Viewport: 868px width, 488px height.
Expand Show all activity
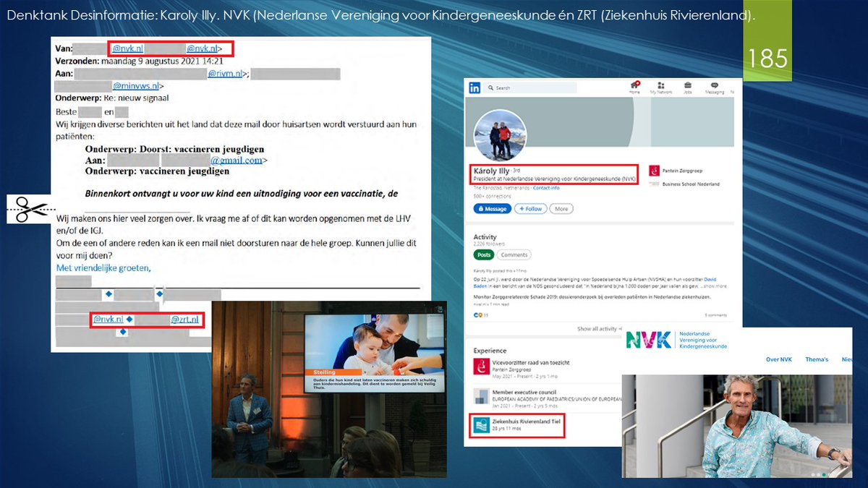coord(597,329)
